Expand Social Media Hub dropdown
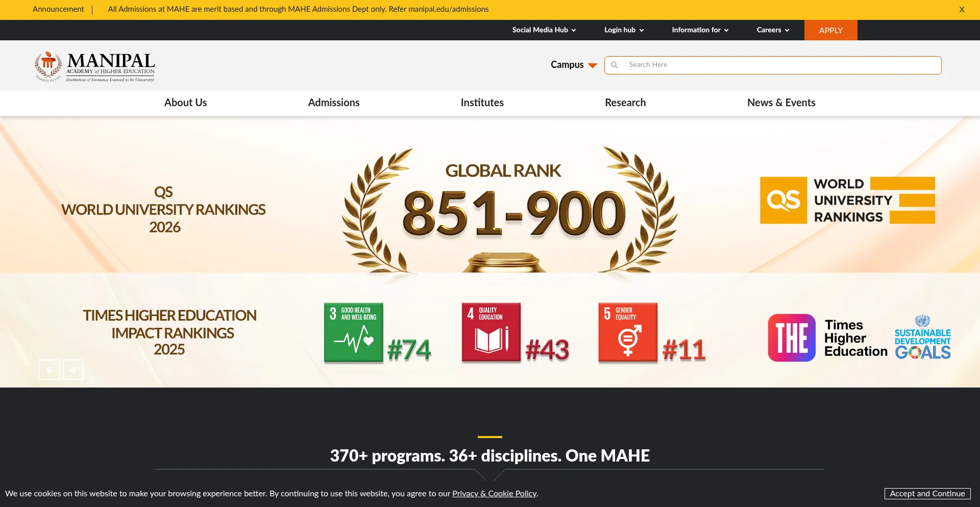This screenshot has width=980, height=507. (x=544, y=30)
